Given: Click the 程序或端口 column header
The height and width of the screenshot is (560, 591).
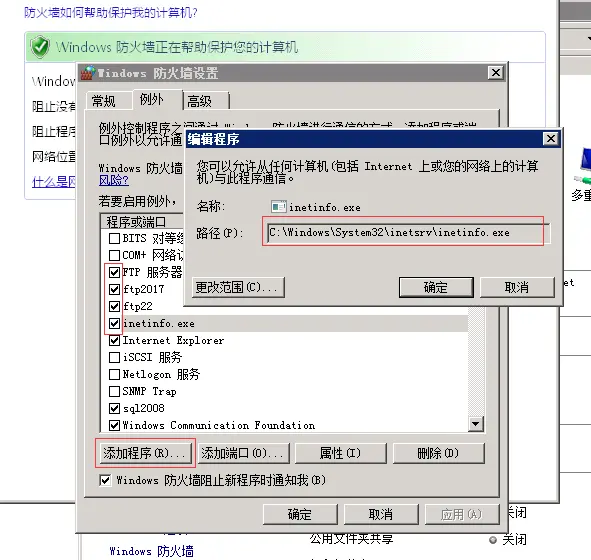Looking at the screenshot, I should (x=142, y=222).
